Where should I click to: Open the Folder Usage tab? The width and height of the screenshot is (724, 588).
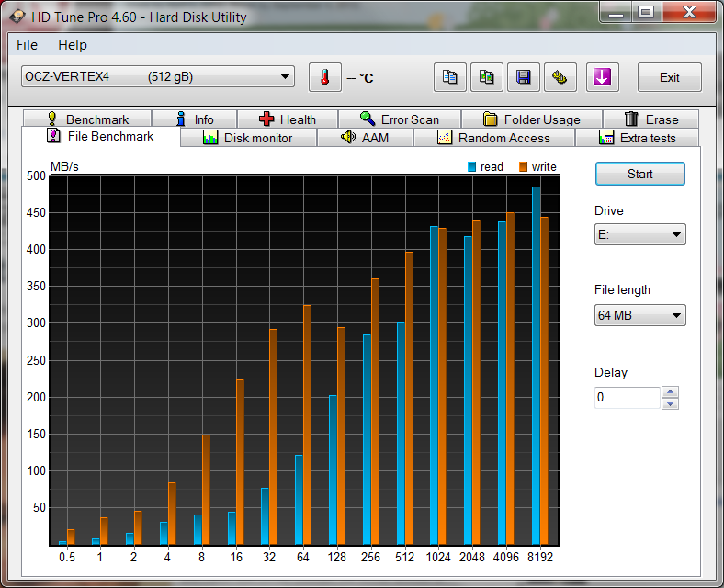[x=531, y=119]
